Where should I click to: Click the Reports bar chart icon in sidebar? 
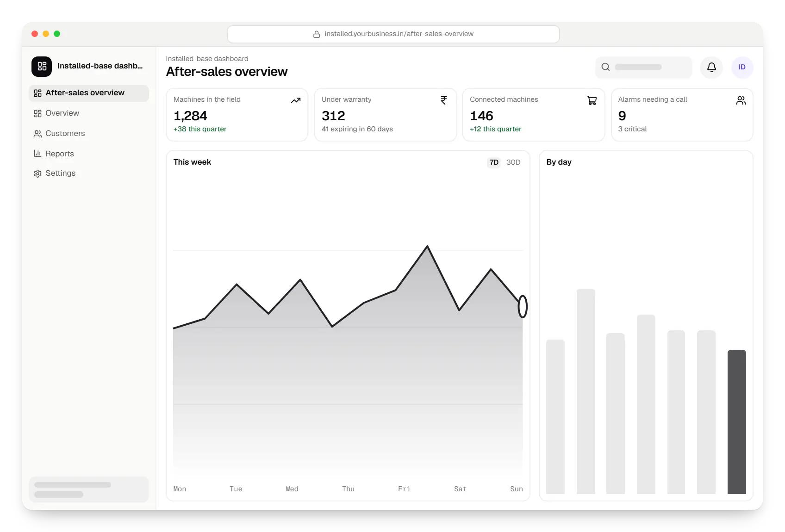pyautogui.click(x=37, y=154)
